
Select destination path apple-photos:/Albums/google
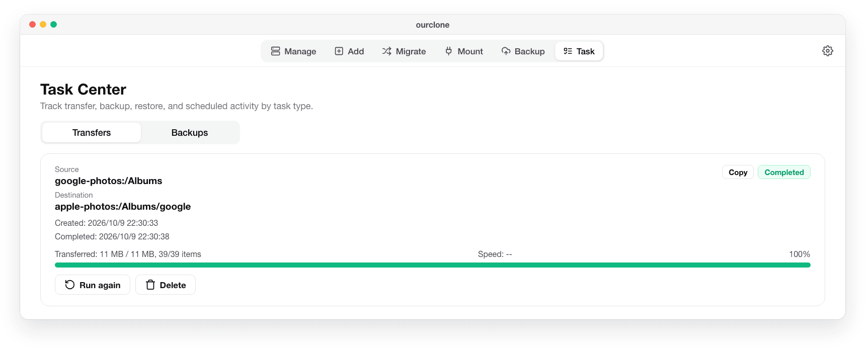123,207
